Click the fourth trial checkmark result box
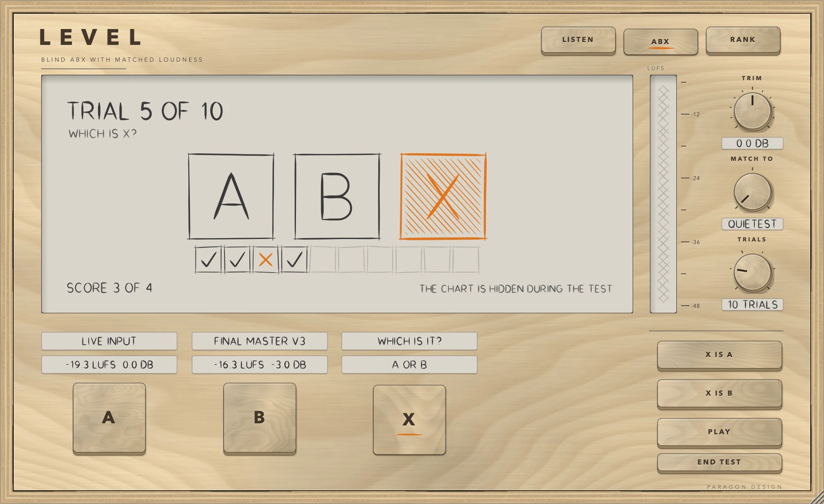The height and width of the screenshot is (504, 824). [294, 260]
